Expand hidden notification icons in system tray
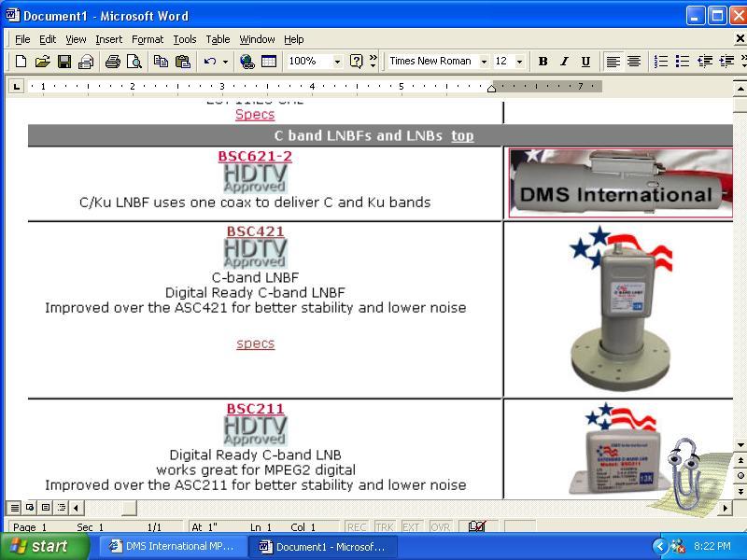 659,546
